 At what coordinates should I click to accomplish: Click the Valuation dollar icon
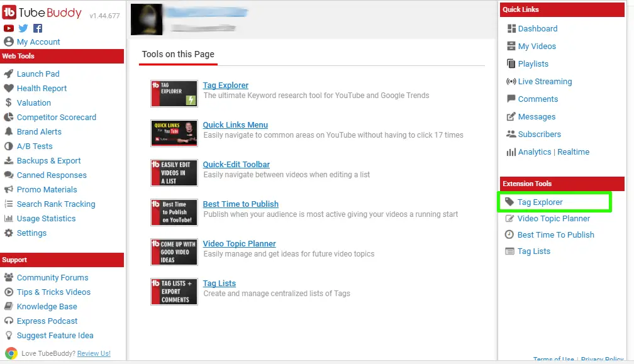click(9, 102)
